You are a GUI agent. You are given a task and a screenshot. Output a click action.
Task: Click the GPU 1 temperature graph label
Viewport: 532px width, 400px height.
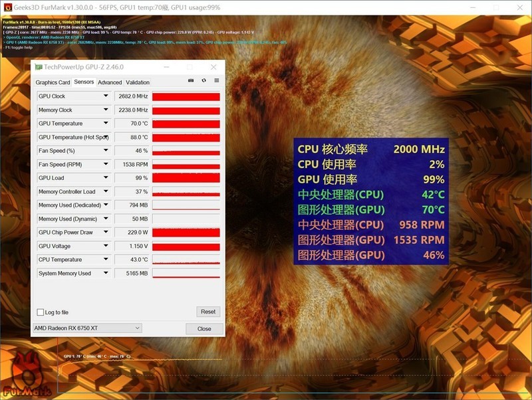pos(97,356)
